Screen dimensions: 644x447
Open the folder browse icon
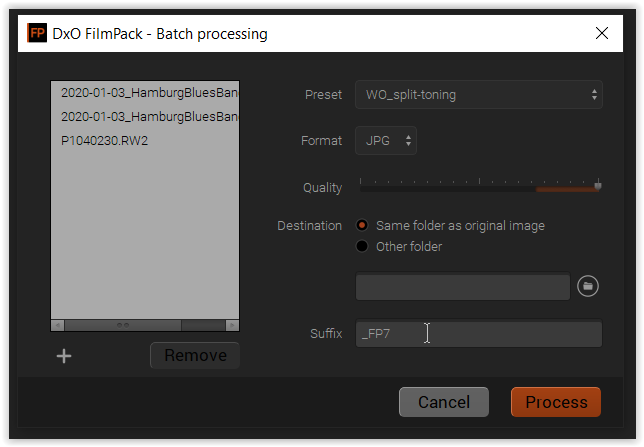588,286
